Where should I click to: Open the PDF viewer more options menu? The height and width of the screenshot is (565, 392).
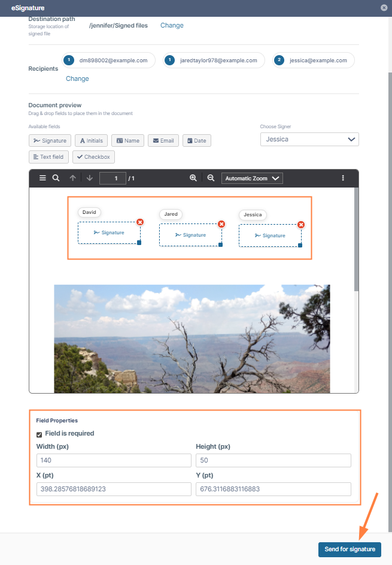click(x=343, y=178)
